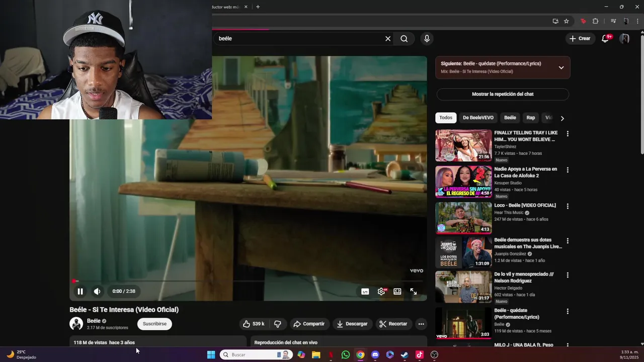
Task: Open Discord from the taskbar
Action: coord(375,355)
